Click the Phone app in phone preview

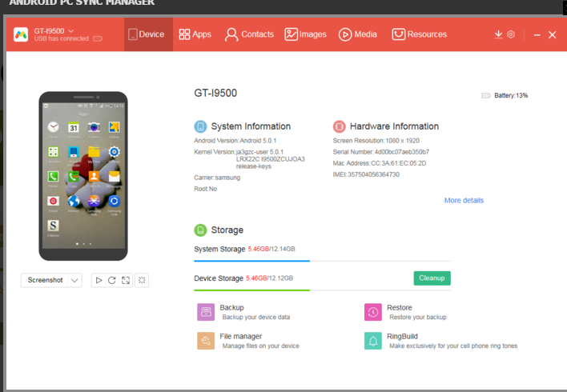point(53,176)
